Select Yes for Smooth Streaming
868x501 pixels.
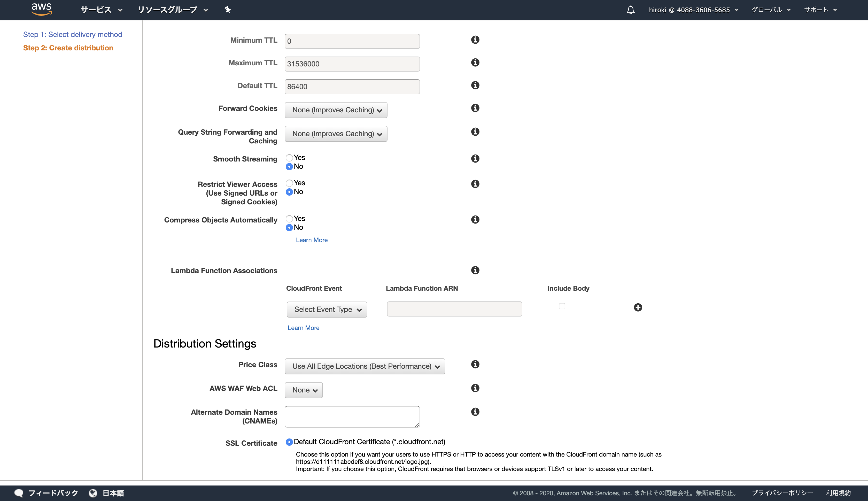point(289,158)
